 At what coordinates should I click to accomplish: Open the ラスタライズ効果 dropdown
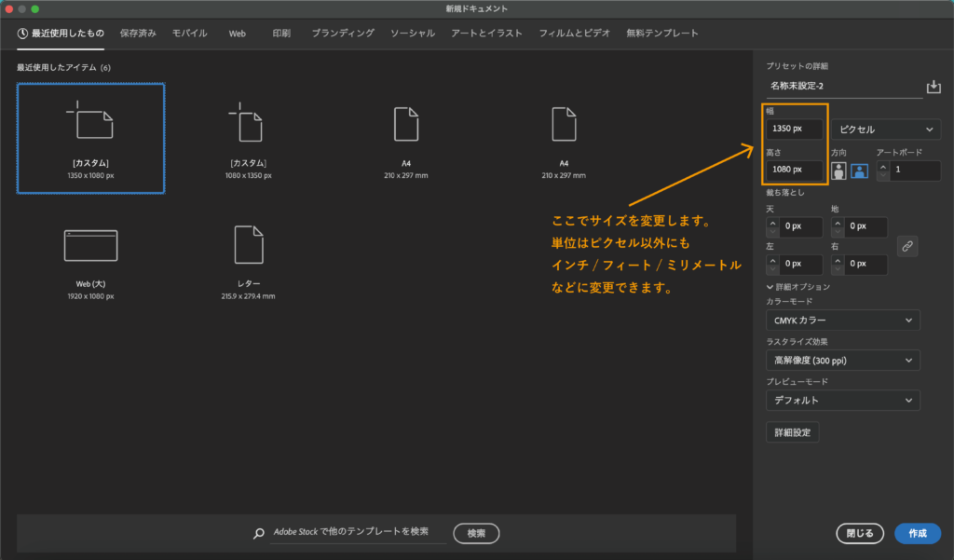click(842, 360)
